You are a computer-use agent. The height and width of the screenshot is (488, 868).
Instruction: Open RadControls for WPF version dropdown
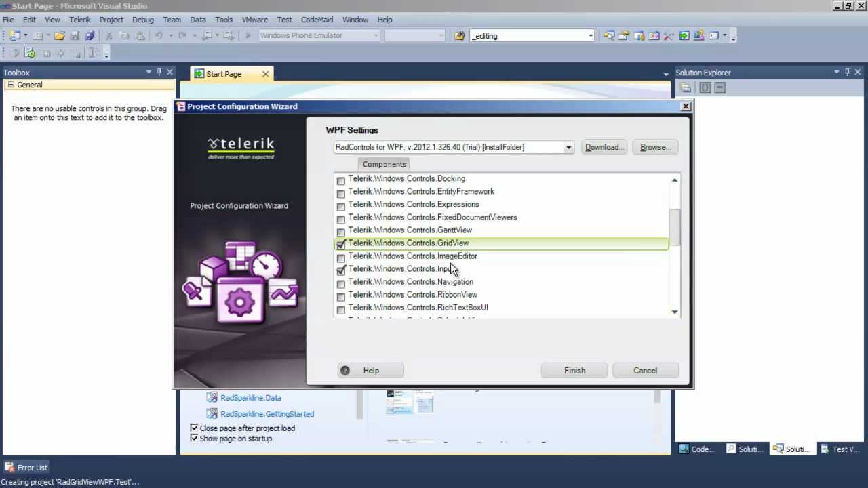(568, 147)
